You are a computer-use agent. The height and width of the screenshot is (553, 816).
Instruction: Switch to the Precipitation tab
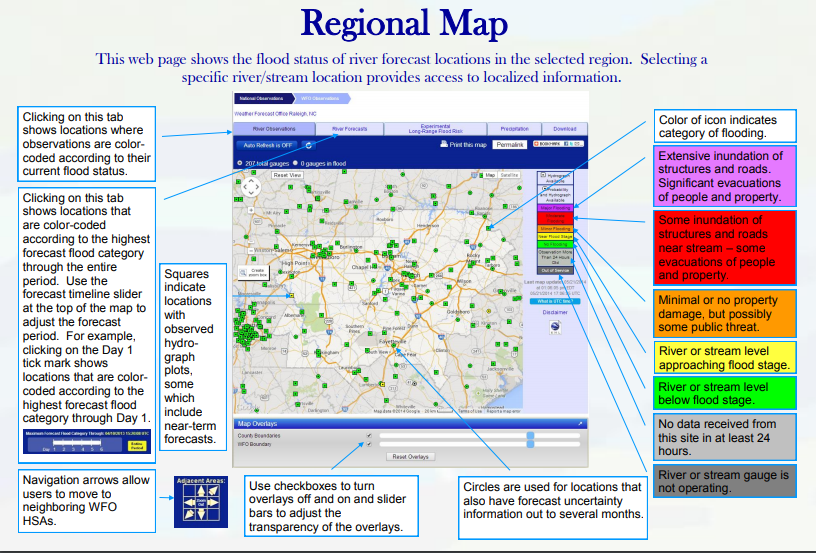[514, 129]
